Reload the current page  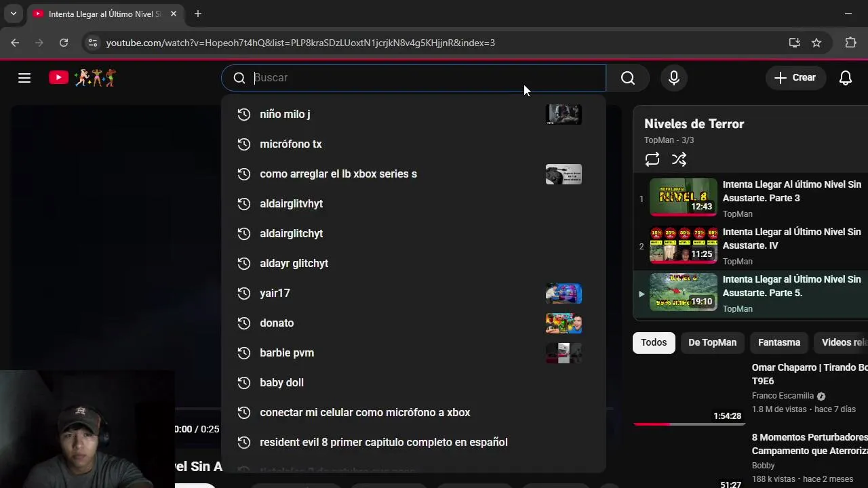pos(64,43)
